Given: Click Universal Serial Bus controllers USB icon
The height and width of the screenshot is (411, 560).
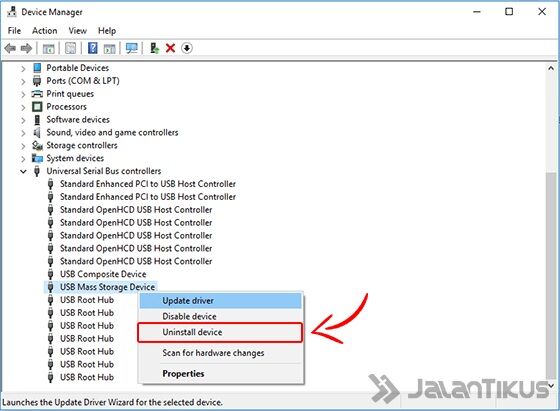Looking at the screenshot, I should [x=37, y=171].
